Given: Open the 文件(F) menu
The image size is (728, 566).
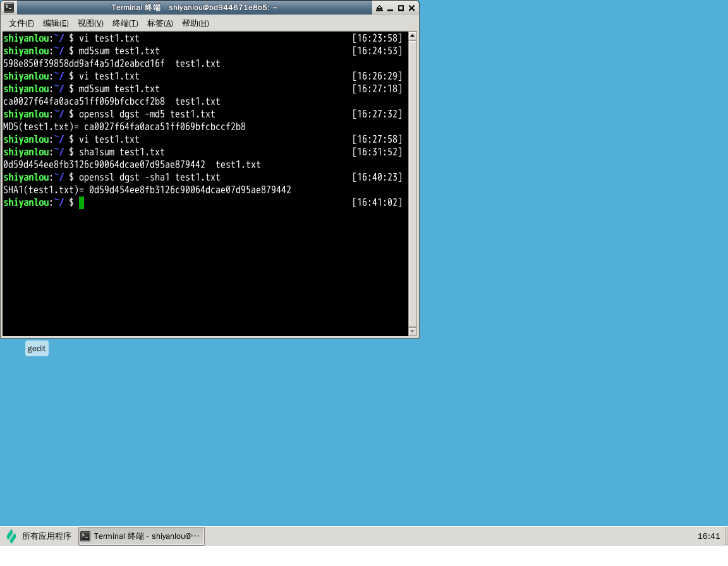Looking at the screenshot, I should coord(21,23).
